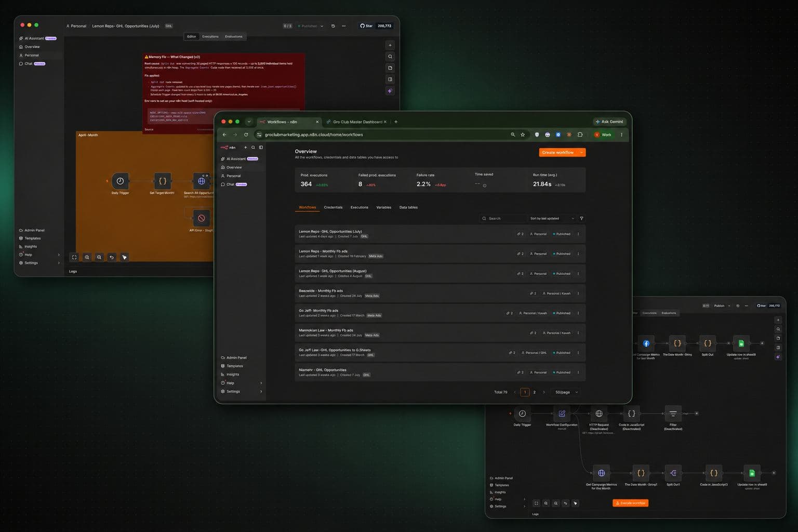Change the 50/page page size dropdown
The image size is (798, 532).
pyautogui.click(x=566, y=392)
